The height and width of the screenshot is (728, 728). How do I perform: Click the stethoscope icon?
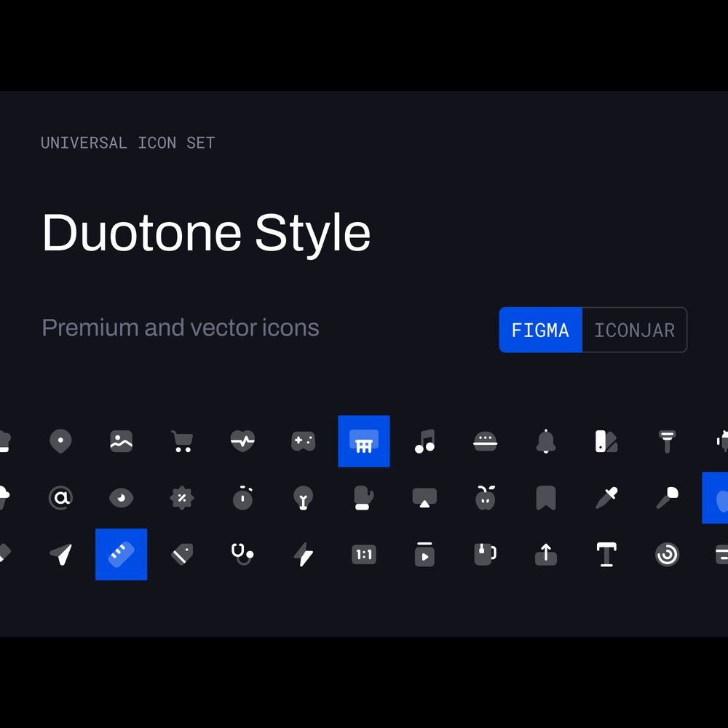[242, 555]
